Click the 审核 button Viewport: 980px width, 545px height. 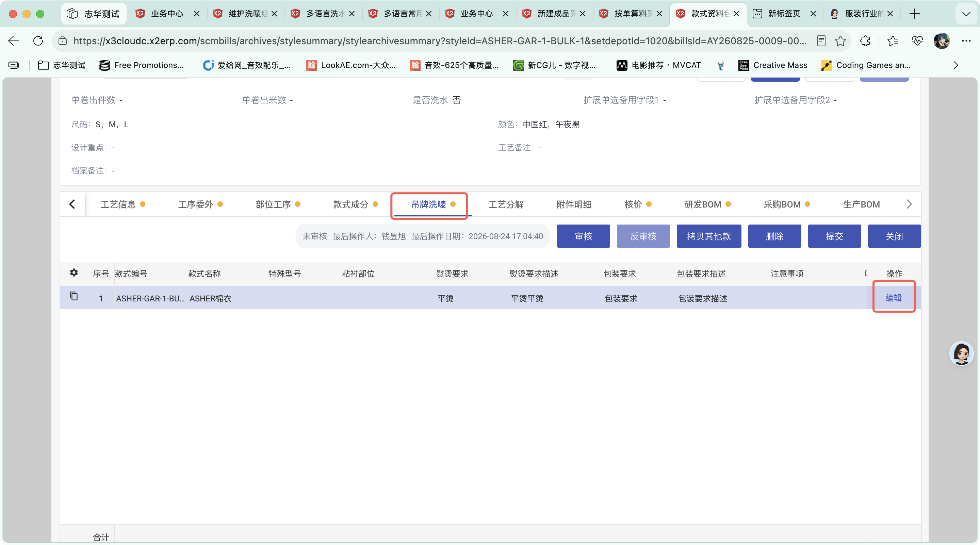583,236
